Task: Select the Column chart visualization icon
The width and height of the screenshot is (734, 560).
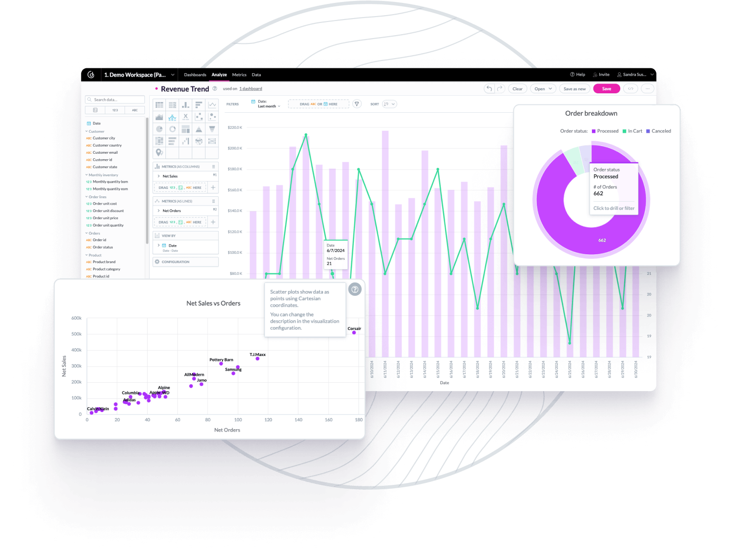Action: tap(185, 105)
